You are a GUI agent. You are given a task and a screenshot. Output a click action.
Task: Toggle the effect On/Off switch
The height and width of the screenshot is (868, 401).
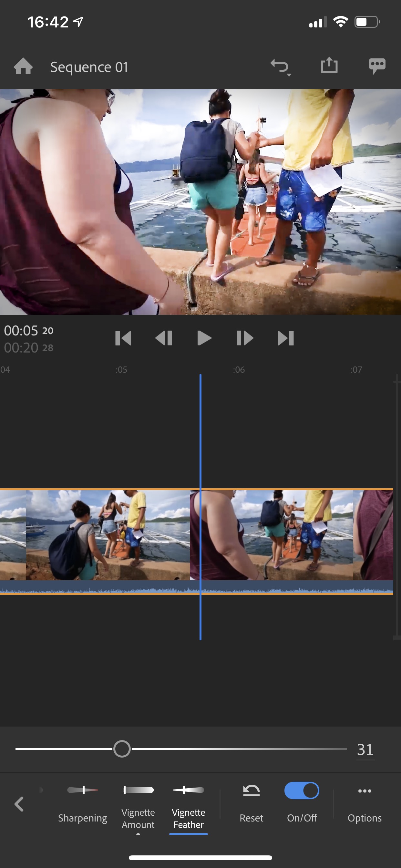click(302, 790)
